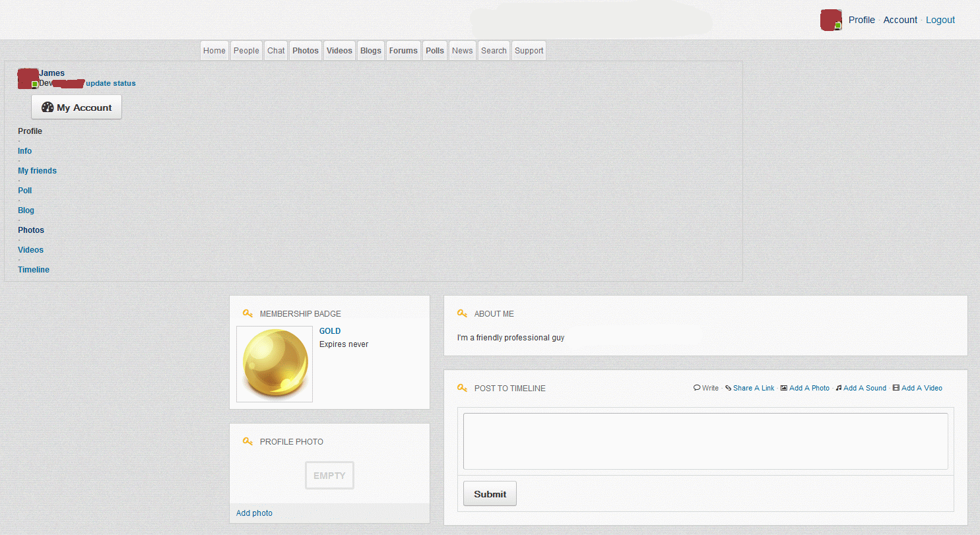Click the update status link

[111, 83]
